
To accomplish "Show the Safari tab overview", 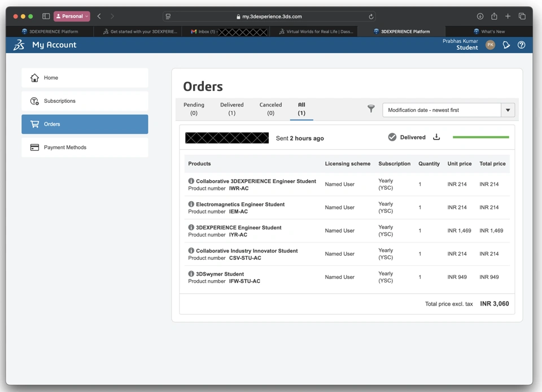I will 522,16.
